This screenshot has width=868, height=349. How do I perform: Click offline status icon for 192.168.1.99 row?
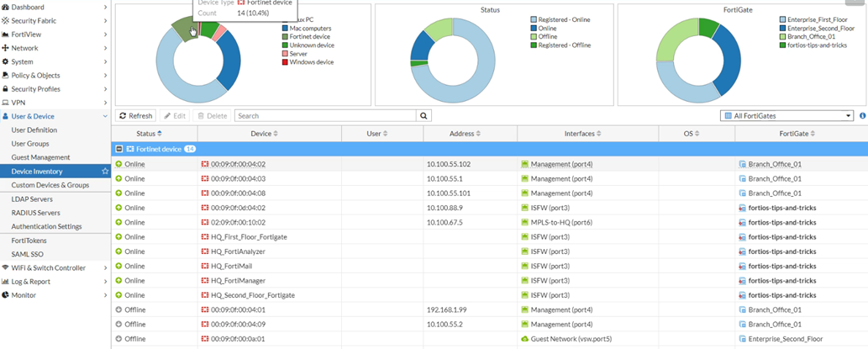118,309
